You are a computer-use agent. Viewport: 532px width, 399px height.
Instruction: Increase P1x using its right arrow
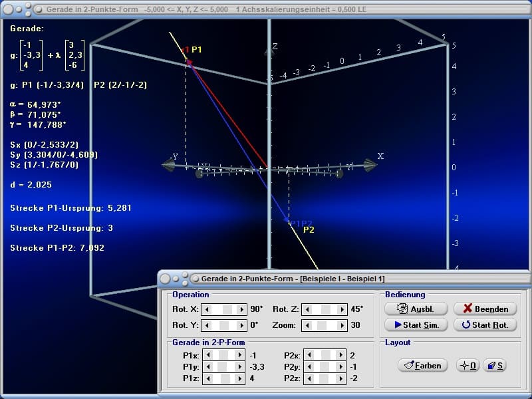click(240, 355)
